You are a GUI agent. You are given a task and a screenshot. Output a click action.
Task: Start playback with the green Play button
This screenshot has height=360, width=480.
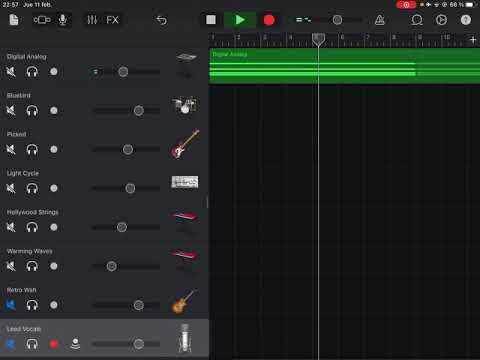tap(240, 20)
